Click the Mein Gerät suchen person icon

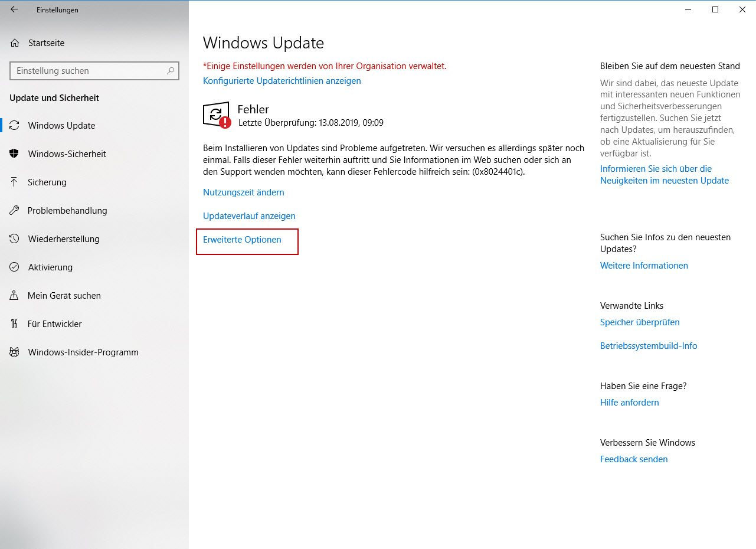click(x=15, y=296)
